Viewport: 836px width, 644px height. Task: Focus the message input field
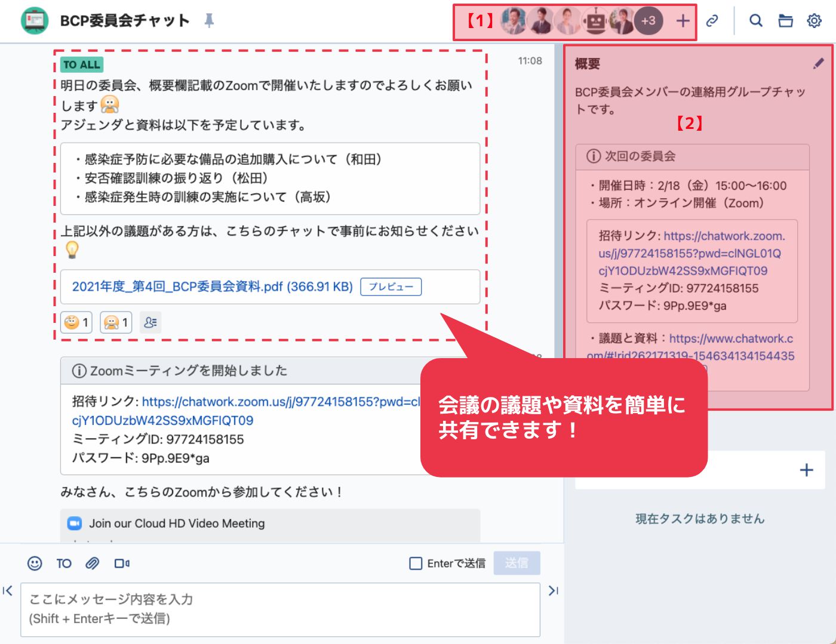281,609
